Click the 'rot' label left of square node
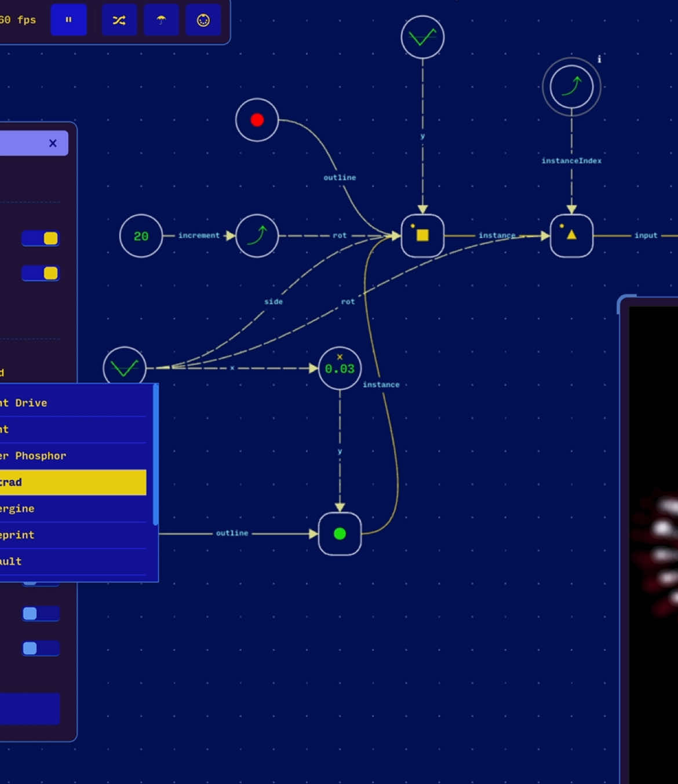678x784 pixels. (x=340, y=235)
